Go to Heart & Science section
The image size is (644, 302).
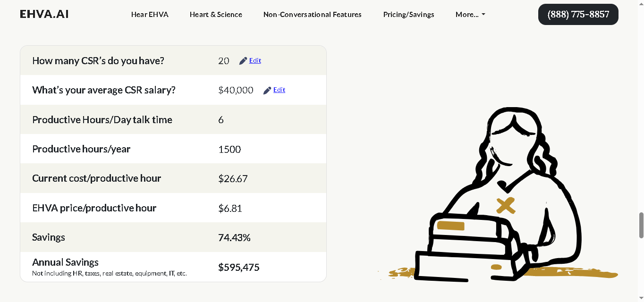pos(216,15)
